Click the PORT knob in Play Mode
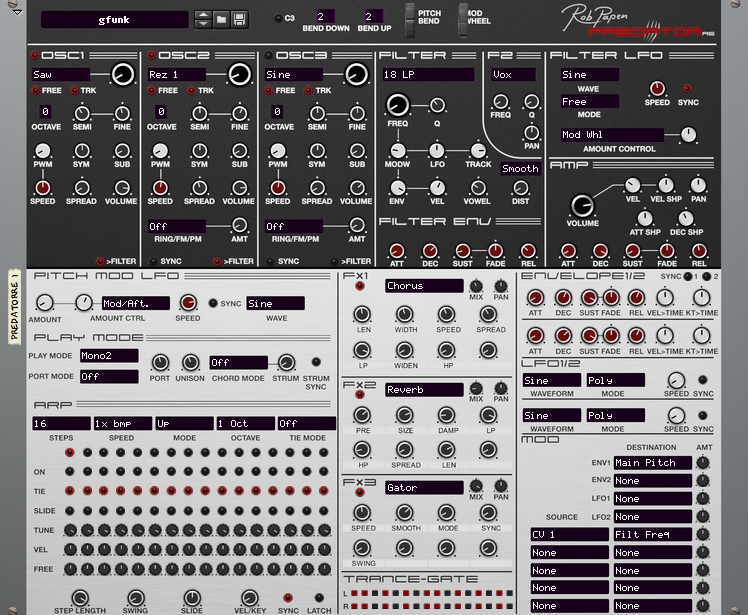Image resolution: width=748 pixels, height=615 pixels. pos(160,363)
